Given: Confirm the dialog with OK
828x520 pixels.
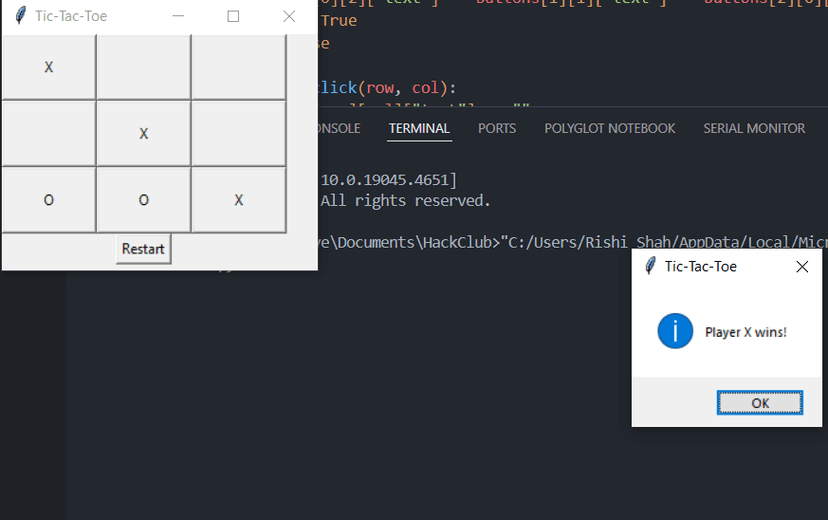Looking at the screenshot, I should click(760, 403).
